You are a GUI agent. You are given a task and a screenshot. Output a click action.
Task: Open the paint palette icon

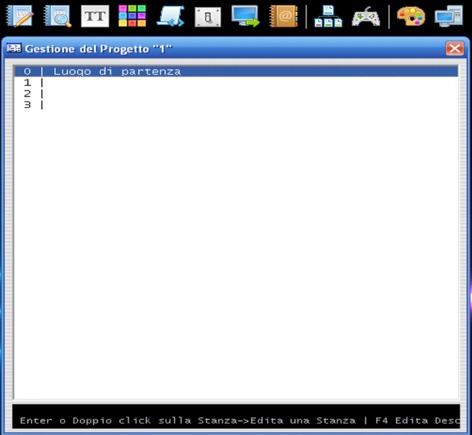(411, 16)
